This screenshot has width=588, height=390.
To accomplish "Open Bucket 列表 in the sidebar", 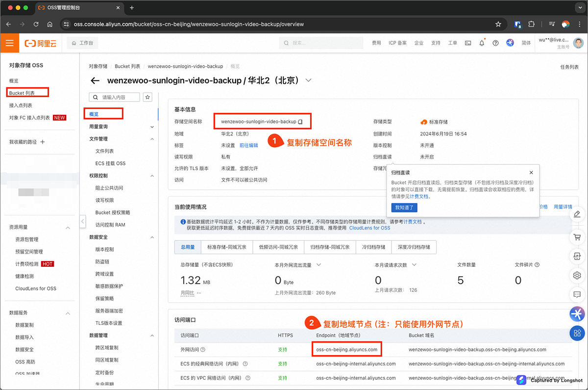I will click(x=22, y=93).
